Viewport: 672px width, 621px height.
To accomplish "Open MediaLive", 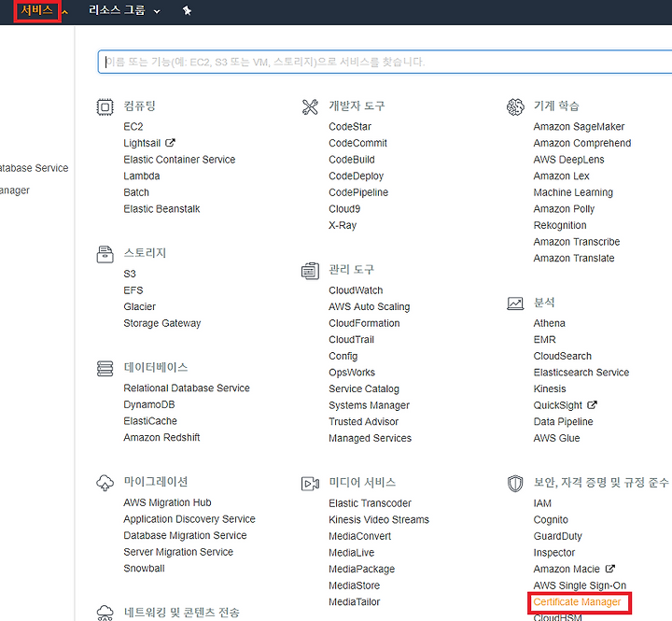I will click(x=352, y=553).
